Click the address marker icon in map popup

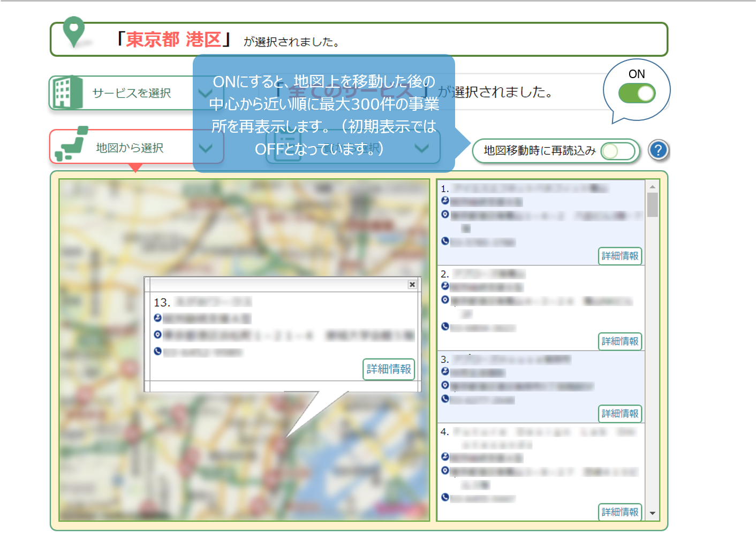click(x=157, y=335)
